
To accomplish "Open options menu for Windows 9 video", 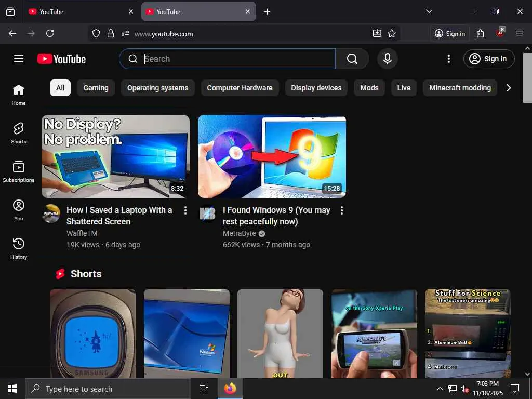I will coord(342,210).
